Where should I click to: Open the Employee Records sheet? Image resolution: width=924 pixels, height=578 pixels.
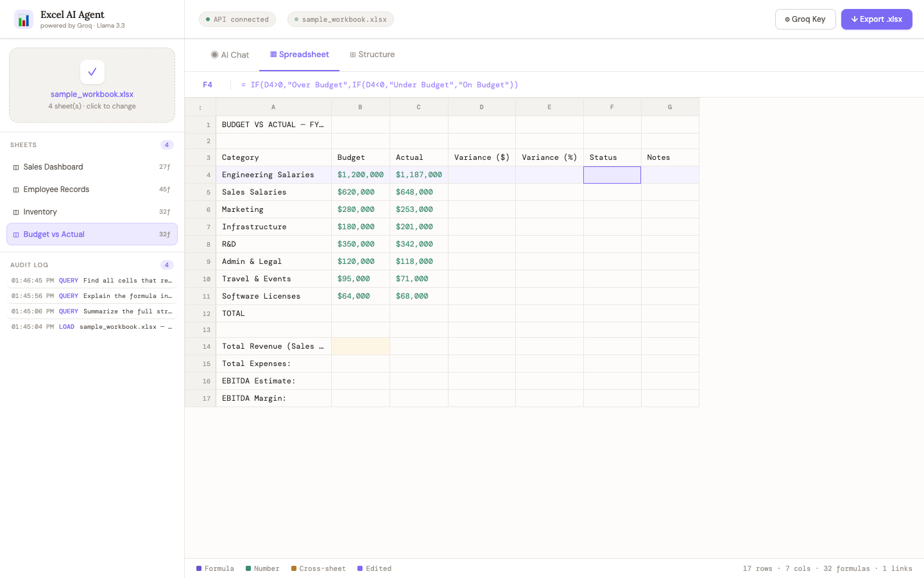[92, 189]
